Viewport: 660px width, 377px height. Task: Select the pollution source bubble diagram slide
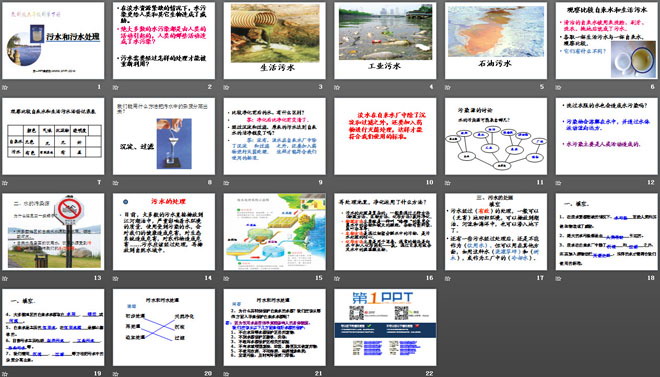coord(496,136)
